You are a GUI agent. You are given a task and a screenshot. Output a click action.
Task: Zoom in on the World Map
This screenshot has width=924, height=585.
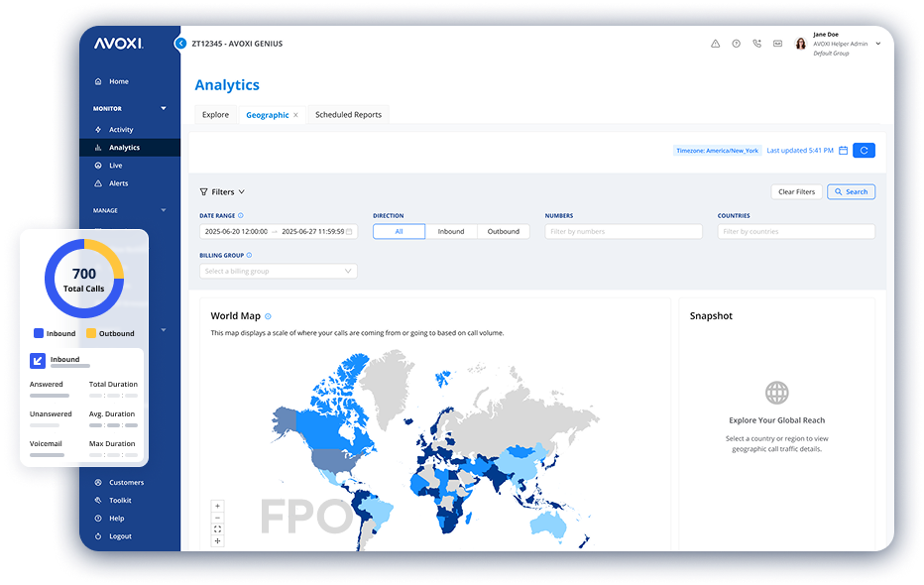tap(218, 506)
